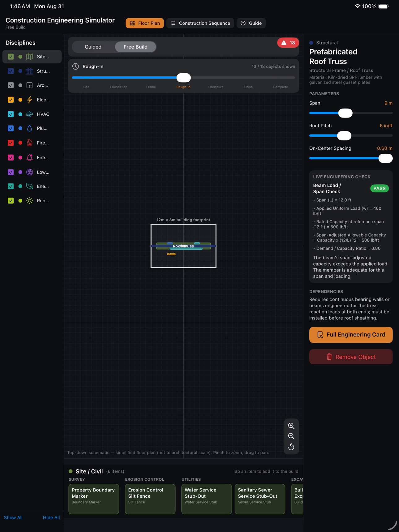The width and height of the screenshot is (399, 532).
Task: Toggle the Renewables discipline checkbox
Action: click(x=11, y=201)
